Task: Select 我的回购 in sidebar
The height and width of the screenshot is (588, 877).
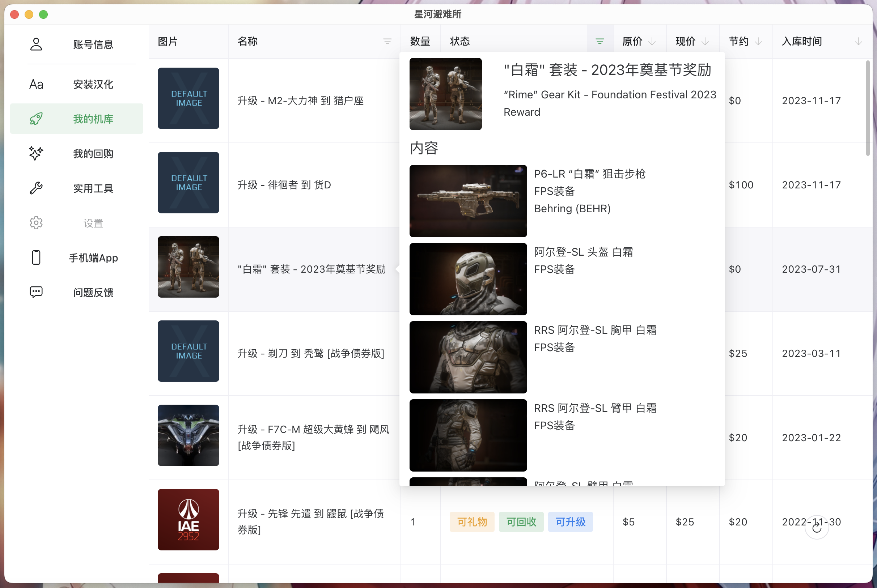Action: coord(77,153)
